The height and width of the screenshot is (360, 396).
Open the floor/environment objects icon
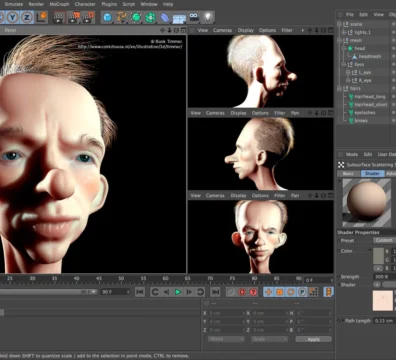[179, 18]
